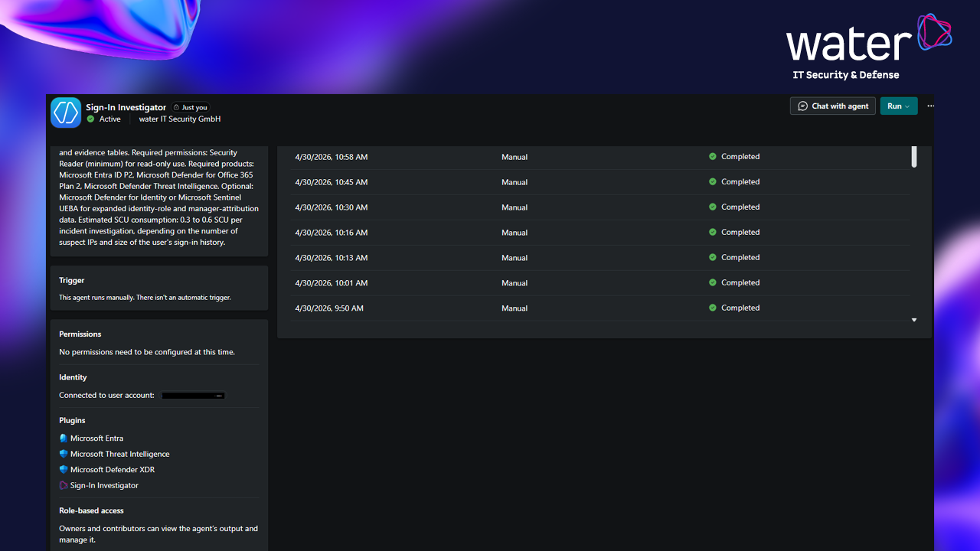Click the Completed check icon for 10:30 AM run
This screenshot has width=980, height=551.
click(713, 207)
